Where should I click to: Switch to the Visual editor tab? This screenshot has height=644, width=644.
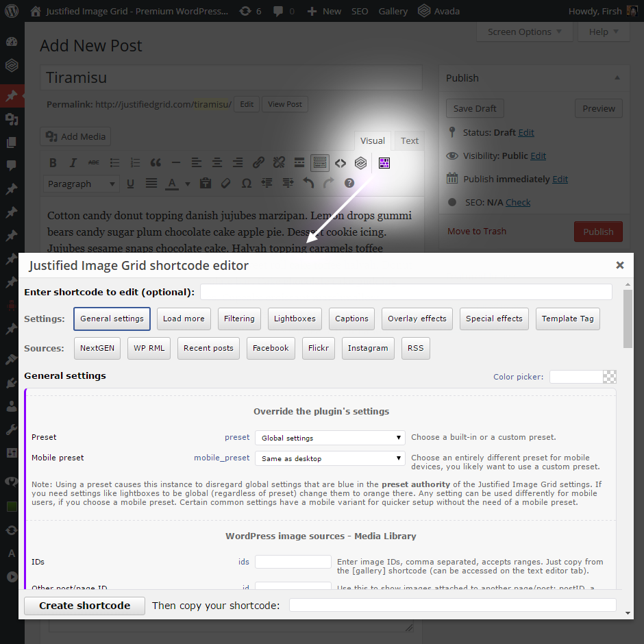coord(372,141)
